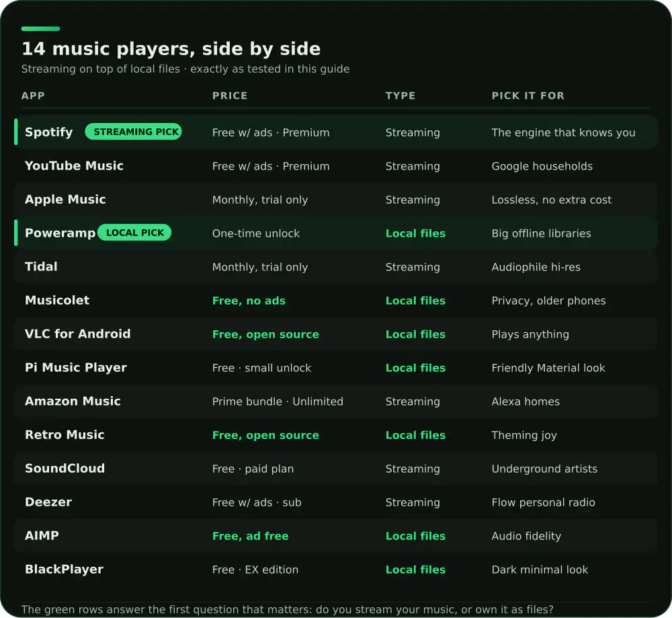Select the Poweramp app name
Screen dimensions: 672x618
point(60,233)
